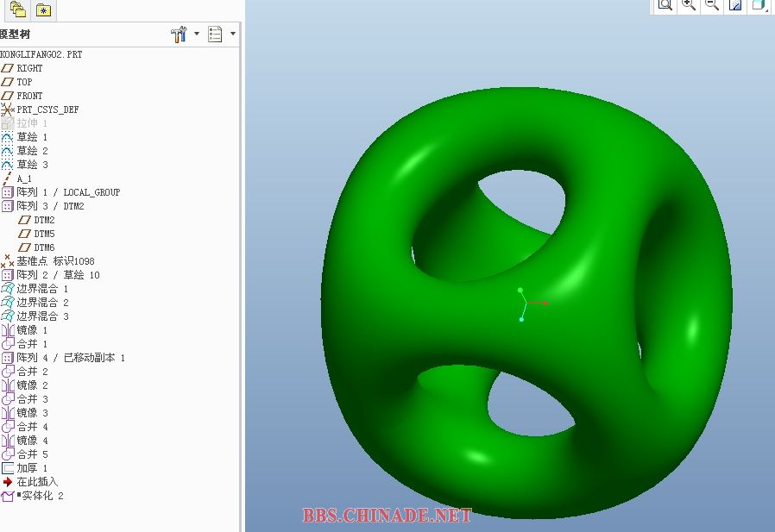Screen dimensions: 775x532
Task: Select 加厚 1 thicken feature
Action: [x=24, y=468]
